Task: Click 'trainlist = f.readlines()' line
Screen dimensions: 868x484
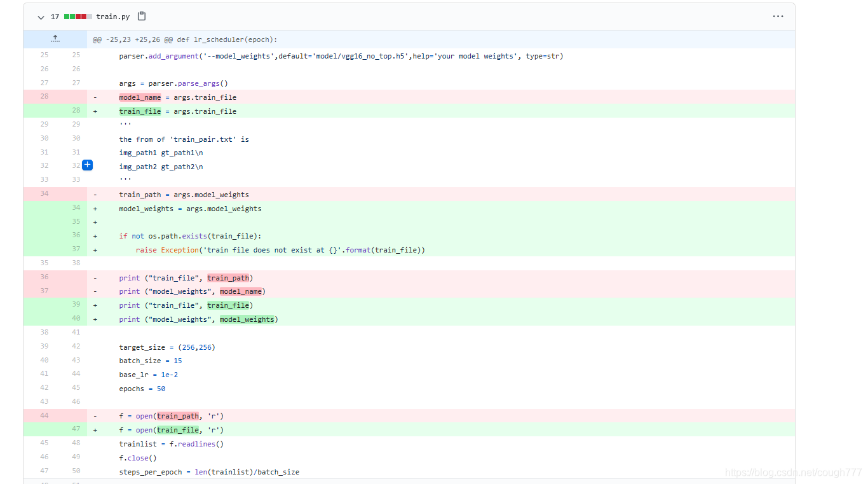Action: (x=171, y=444)
